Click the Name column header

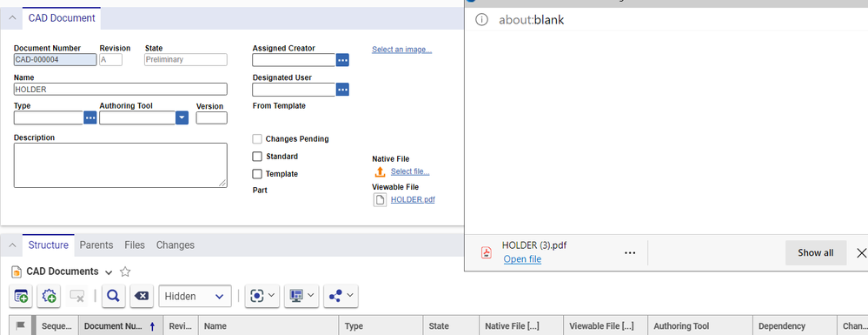268,326
